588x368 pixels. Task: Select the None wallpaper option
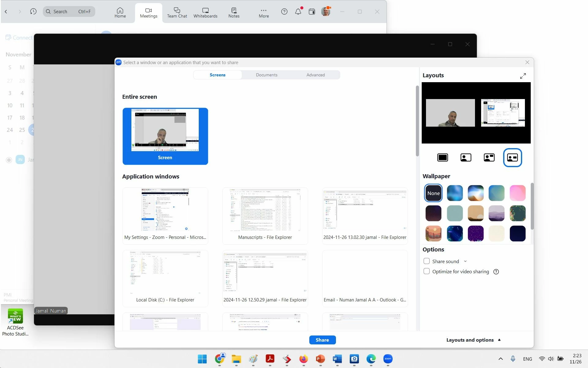point(433,193)
